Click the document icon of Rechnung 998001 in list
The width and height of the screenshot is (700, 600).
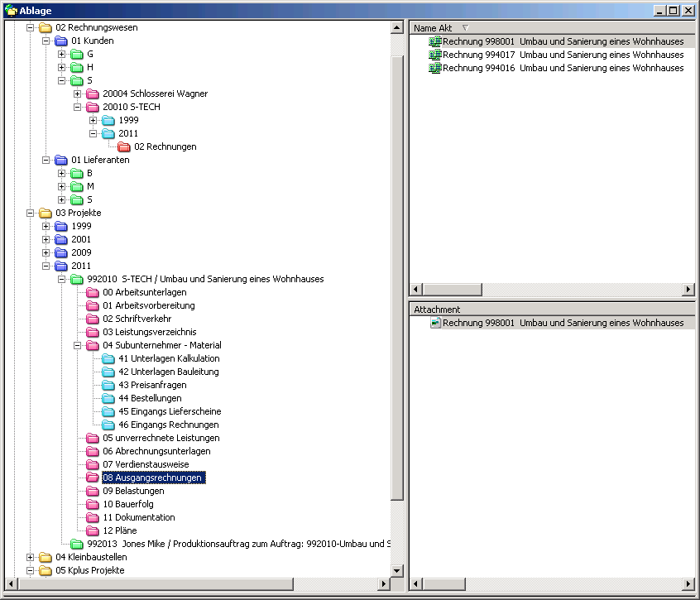tap(435, 41)
